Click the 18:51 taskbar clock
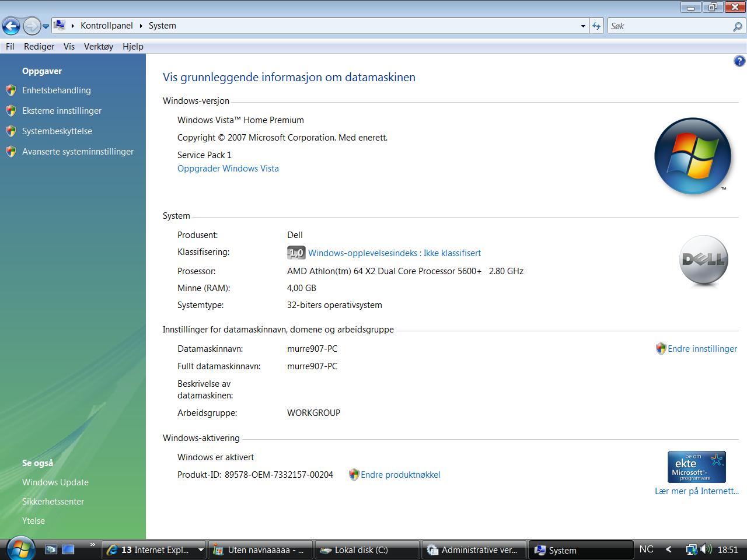 click(x=728, y=549)
